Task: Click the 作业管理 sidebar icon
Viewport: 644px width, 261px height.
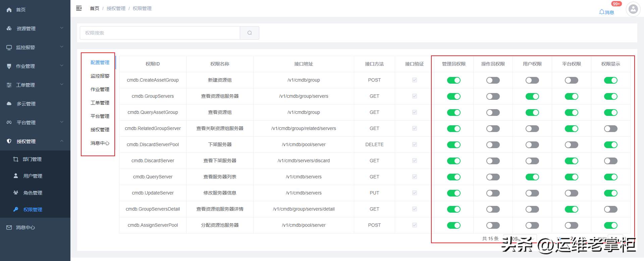Action: 9,66
